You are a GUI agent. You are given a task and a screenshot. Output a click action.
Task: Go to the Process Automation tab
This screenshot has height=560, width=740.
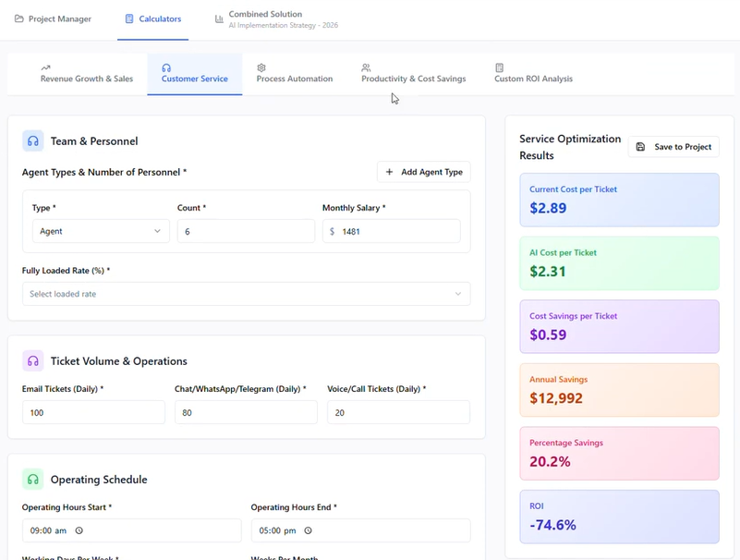(x=295, y=74)
